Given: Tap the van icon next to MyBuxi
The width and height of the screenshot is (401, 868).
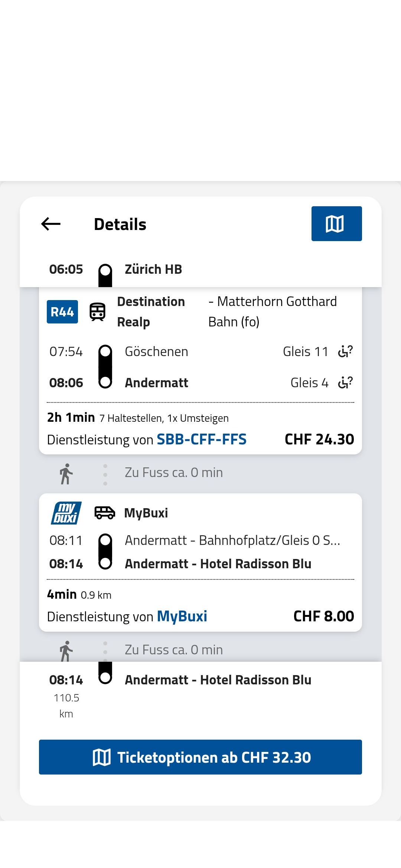Looking at the screenshot, I should point(105,513).
